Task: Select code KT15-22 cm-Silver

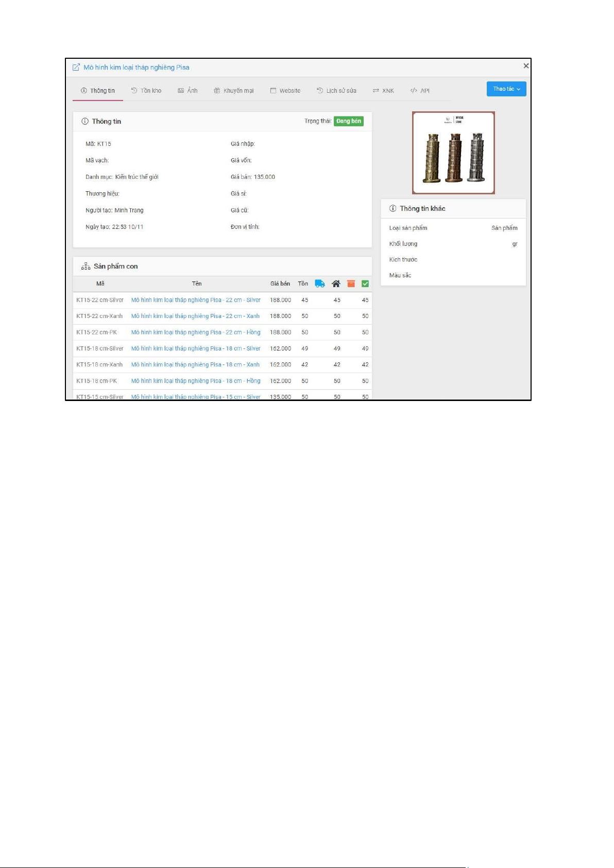Action: [100, 300]
